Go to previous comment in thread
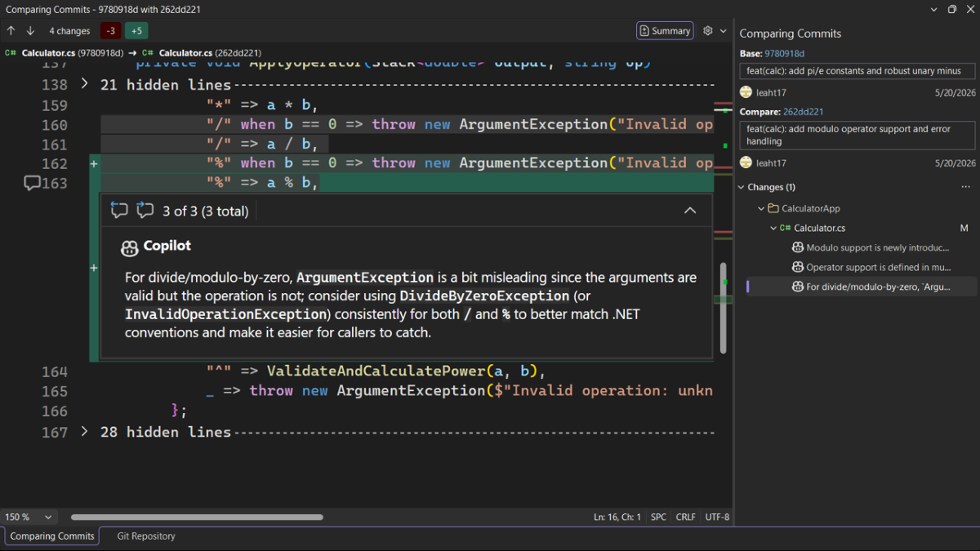 tap(119, 211)
